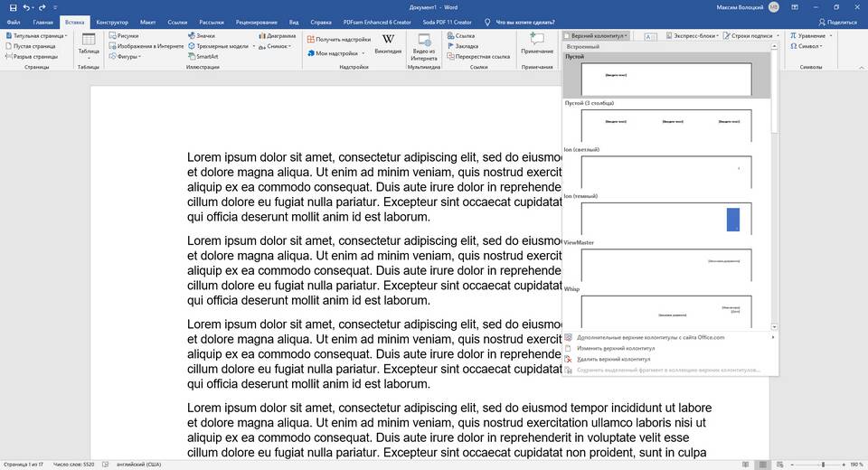The width and height of the screenshot is (868, 470).
Task: Add a Примечание comment
Action: pos(537,43)
